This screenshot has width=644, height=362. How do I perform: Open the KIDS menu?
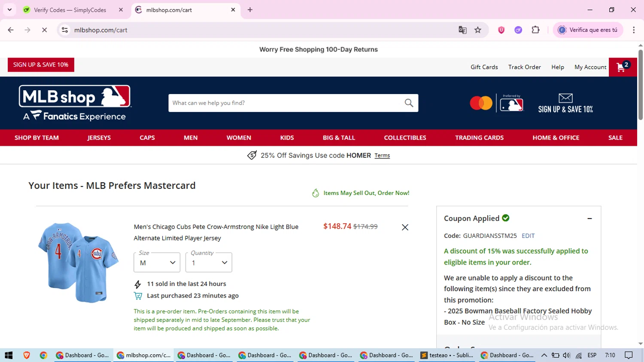[287, 138]
